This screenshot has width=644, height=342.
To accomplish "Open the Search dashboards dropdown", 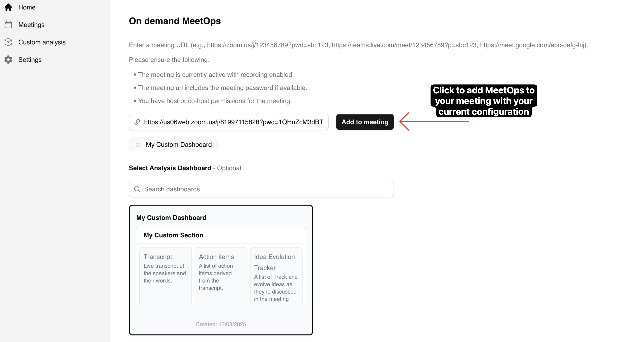I will click(x=261, y=189).
